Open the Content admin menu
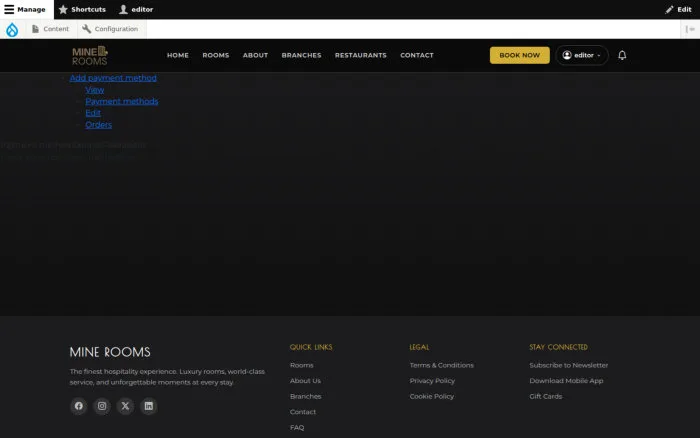Screen dimensions: 700x438 click(50, 29)
